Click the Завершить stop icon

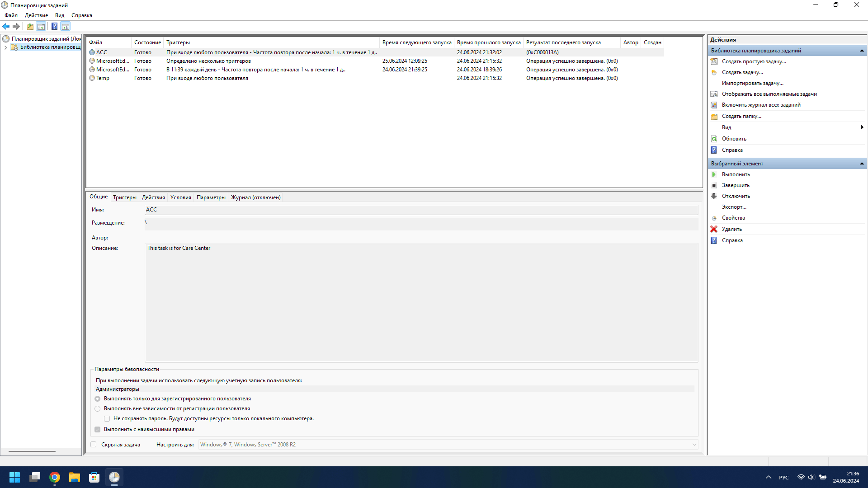[714, 185]
